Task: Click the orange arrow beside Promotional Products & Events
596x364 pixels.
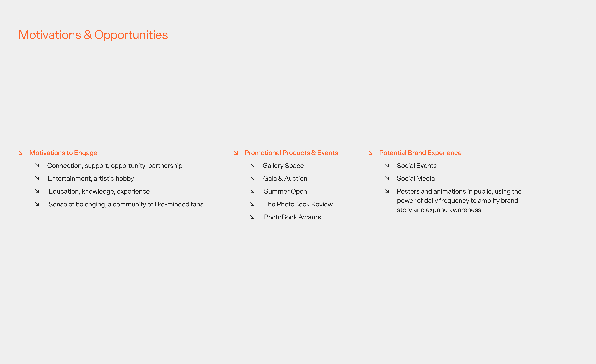Action: click(x=236, y=153)
